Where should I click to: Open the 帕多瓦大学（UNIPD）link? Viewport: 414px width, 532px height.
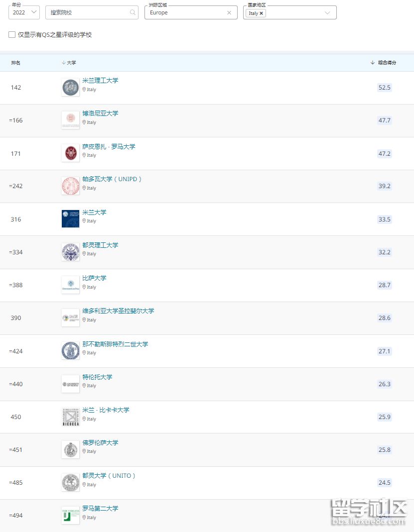click(x=112, y=179)
